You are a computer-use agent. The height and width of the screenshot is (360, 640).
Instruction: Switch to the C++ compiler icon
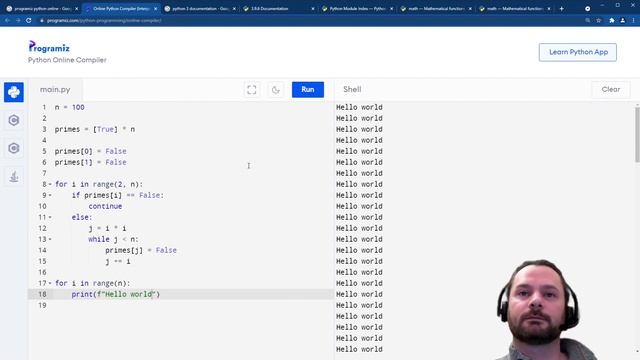point(14,148)
